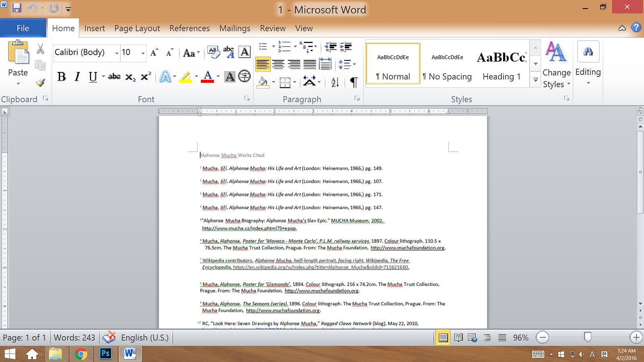The width and height of the screenshot is (644, 362).
Task: Toggle Show/Hide paragraph marks
Action: point(353,82)
